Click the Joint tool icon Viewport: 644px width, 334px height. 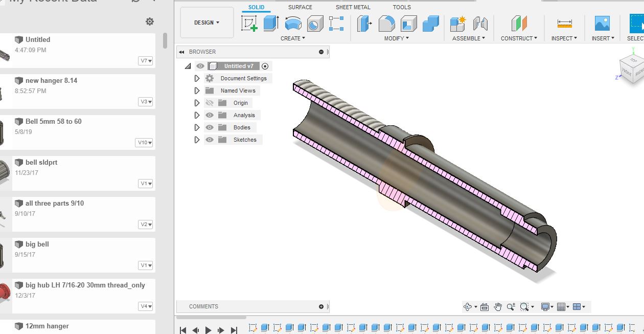480,24
